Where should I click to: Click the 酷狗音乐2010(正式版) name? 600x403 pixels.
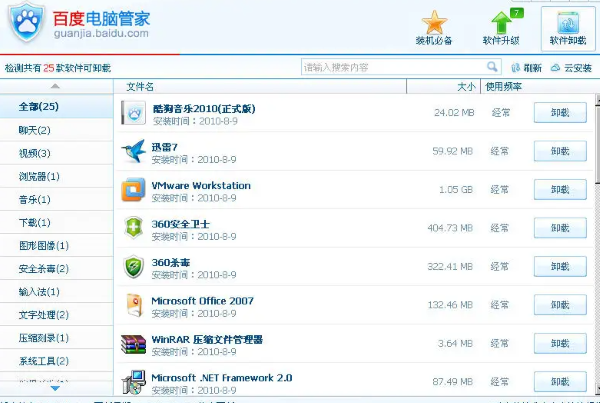tap(204, 109)
